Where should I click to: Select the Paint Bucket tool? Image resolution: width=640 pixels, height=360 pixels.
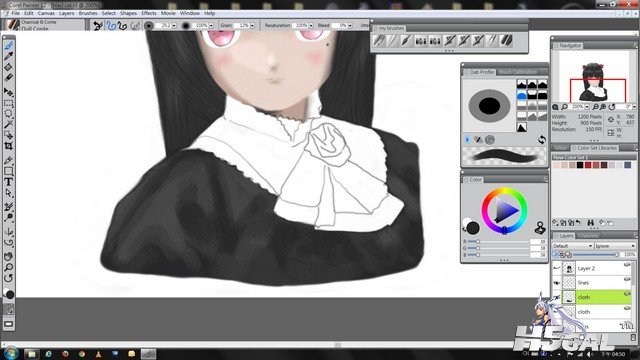(x=8, y=67)
